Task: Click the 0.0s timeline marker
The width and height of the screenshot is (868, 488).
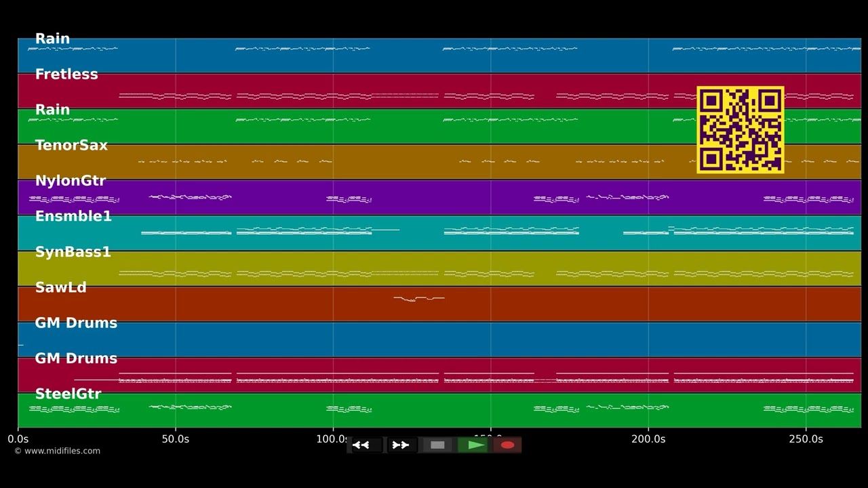Action: pyautogui.click(x=18, y=439)
